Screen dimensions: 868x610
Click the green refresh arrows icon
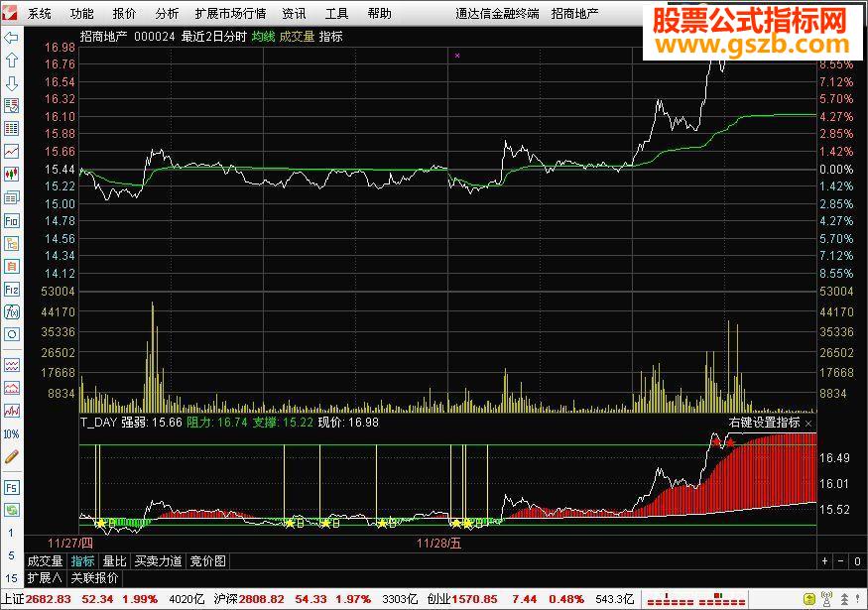tap(11, 510)
